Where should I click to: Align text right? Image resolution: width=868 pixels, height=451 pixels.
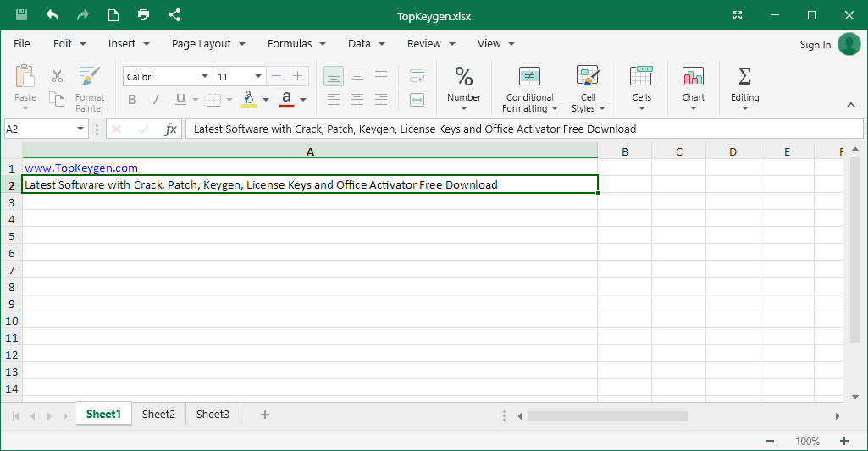381,100
